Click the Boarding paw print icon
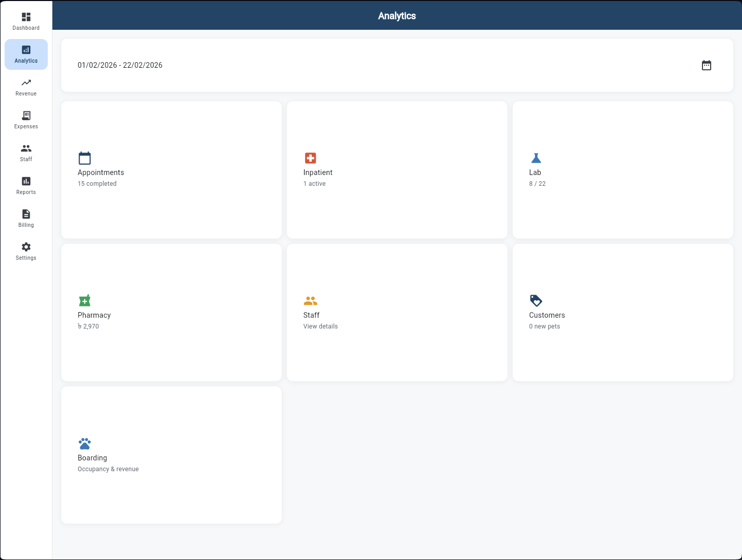Screen dimensions: 742x560 pos(85,443)
